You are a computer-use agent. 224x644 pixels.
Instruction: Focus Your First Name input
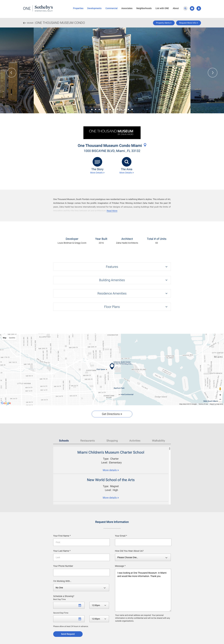coord(81,542)
